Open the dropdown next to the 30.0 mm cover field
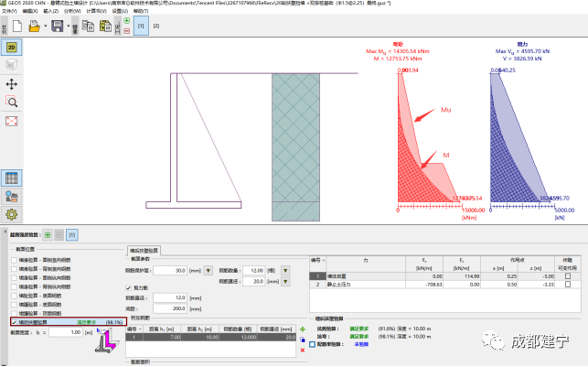Screen dimensions: 588x367 tap(208, 271)
